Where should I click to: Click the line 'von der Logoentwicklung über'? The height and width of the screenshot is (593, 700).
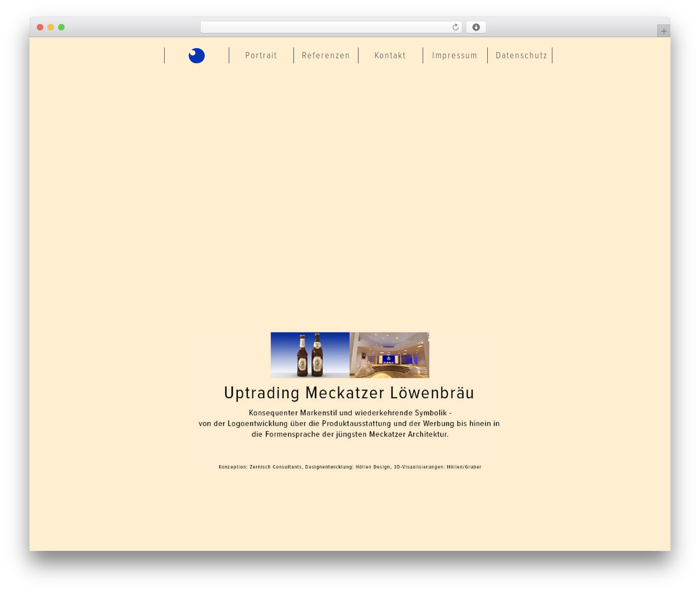point(349,423)
